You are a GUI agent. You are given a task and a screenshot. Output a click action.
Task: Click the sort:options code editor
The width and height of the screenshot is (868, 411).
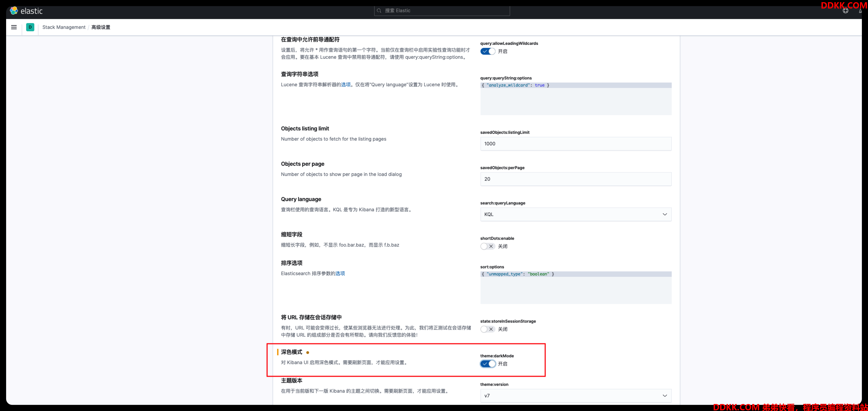(x=575, y=288)
